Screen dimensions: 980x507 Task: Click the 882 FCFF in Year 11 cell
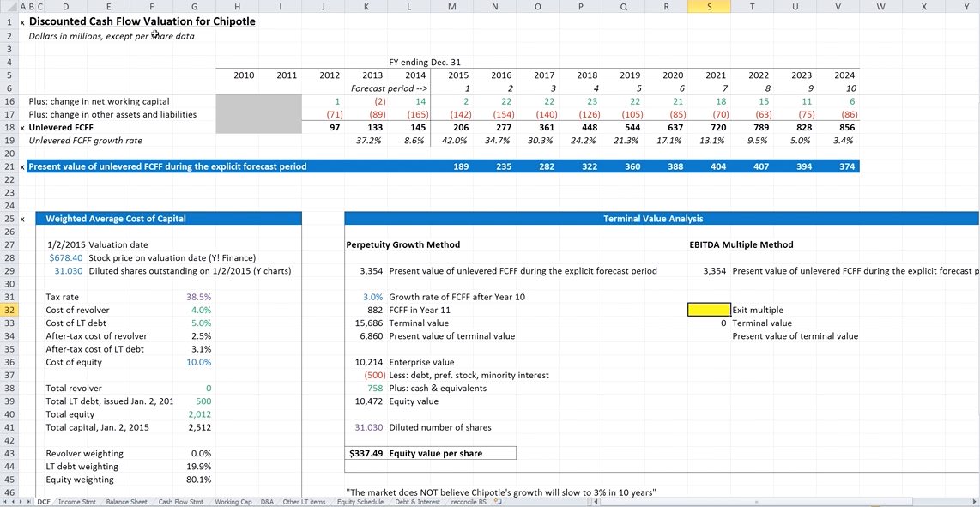[374, 310]
